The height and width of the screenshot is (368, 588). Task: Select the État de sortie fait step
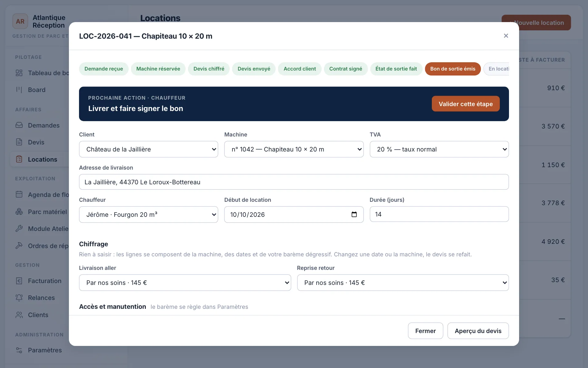396,69
